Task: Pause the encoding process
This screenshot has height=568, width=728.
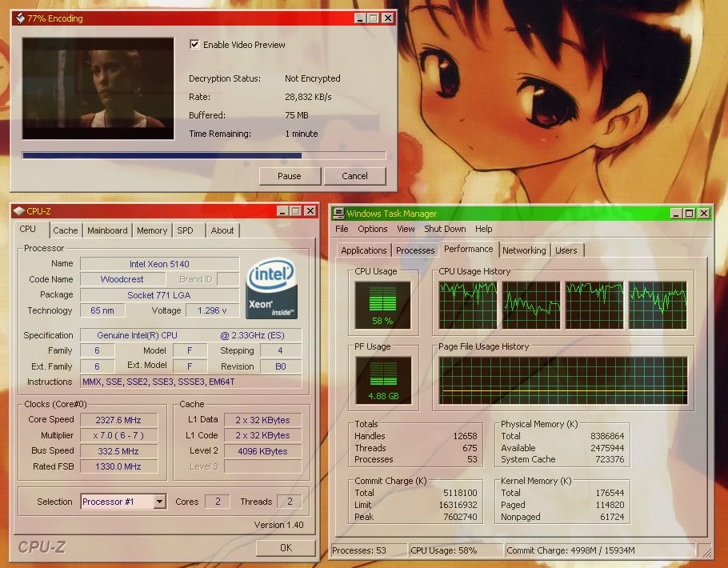Action: (x=290, y=176)
